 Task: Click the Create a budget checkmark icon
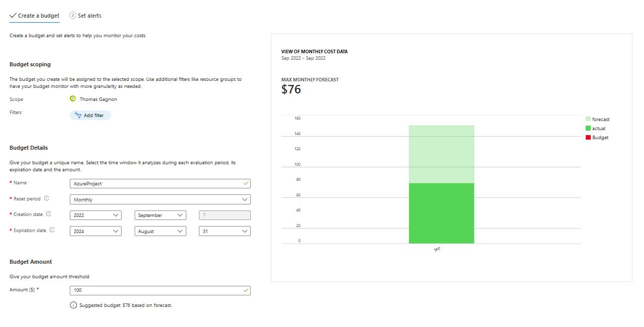[13, 16]
